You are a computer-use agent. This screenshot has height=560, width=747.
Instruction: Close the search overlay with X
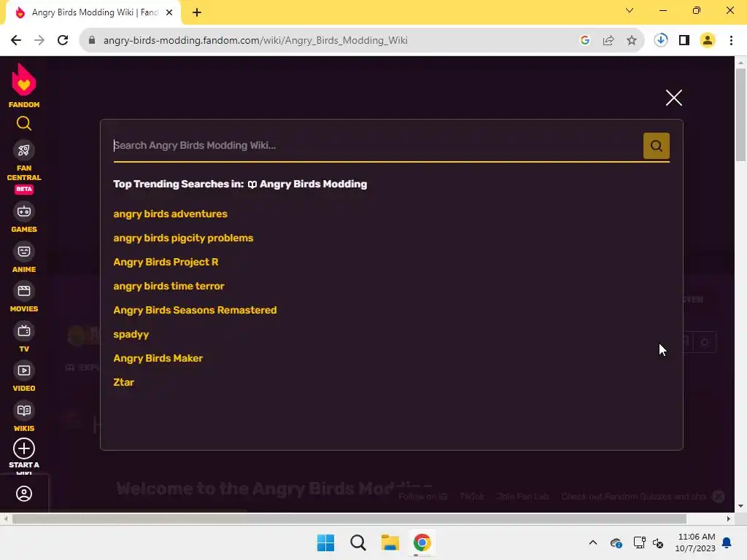673,98
